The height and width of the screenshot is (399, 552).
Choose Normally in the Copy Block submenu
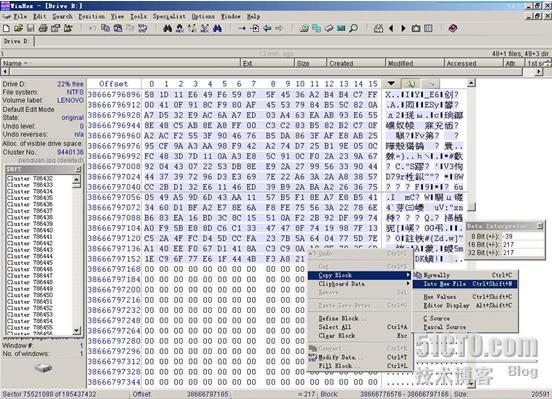pyautogui.click(x=465, y=275)
